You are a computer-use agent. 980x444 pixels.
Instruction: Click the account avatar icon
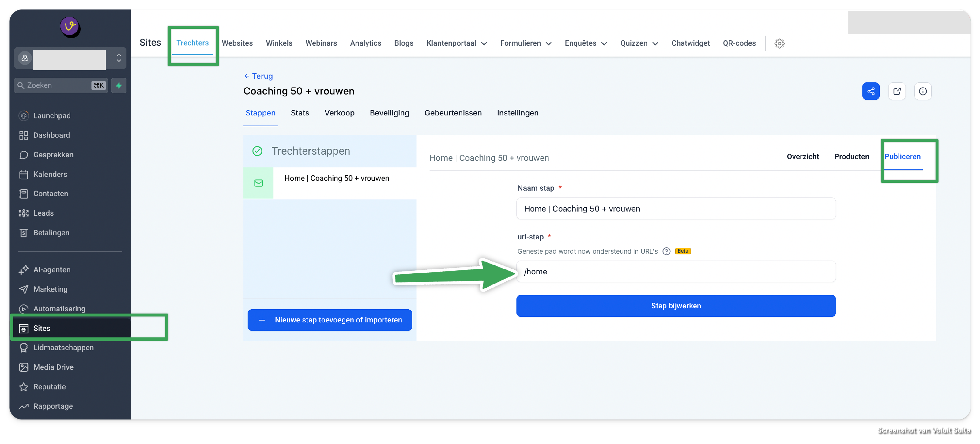pos(25,58)
